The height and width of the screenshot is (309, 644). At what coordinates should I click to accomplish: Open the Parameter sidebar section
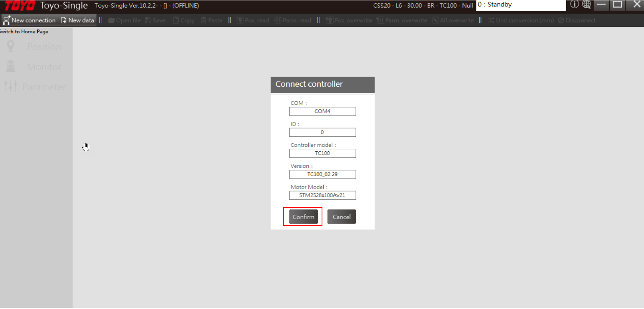tap(36, 87)
